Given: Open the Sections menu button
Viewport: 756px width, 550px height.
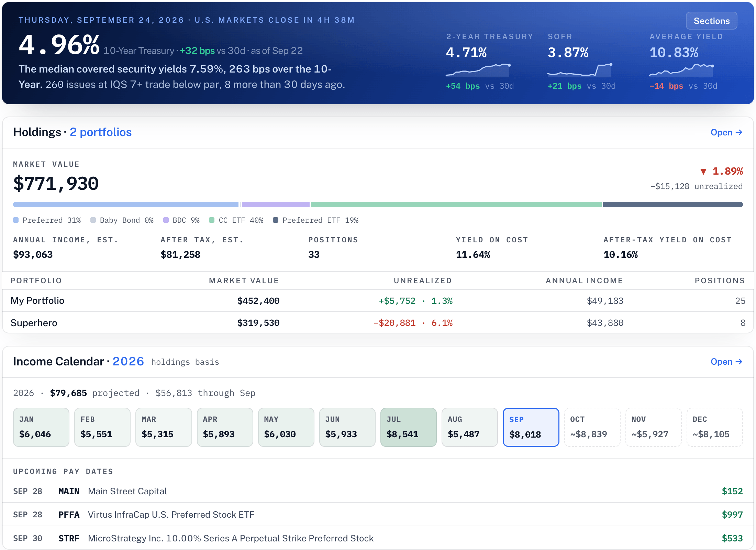Looking at the screenshot, I should click(711, 21).
